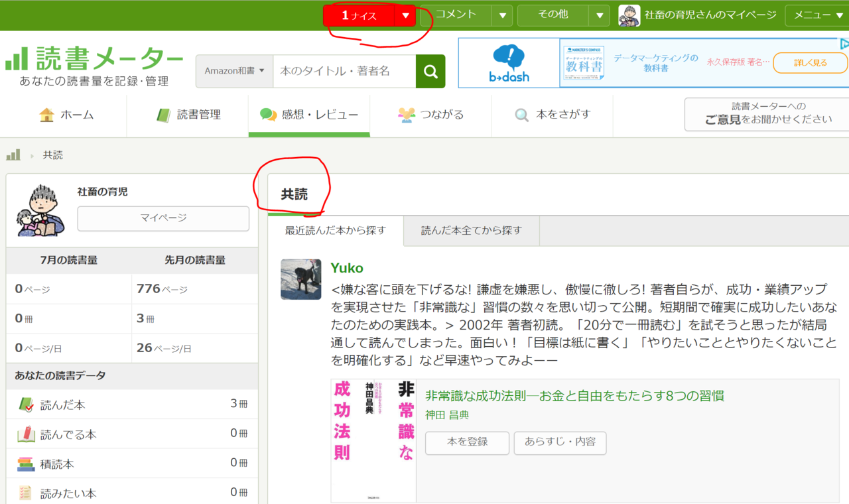Image resolution: width=849 pixels, height=504 pixels.
Task: Expand the Amazon和書 search category dropdown
Action: click(x=234, y=71)
